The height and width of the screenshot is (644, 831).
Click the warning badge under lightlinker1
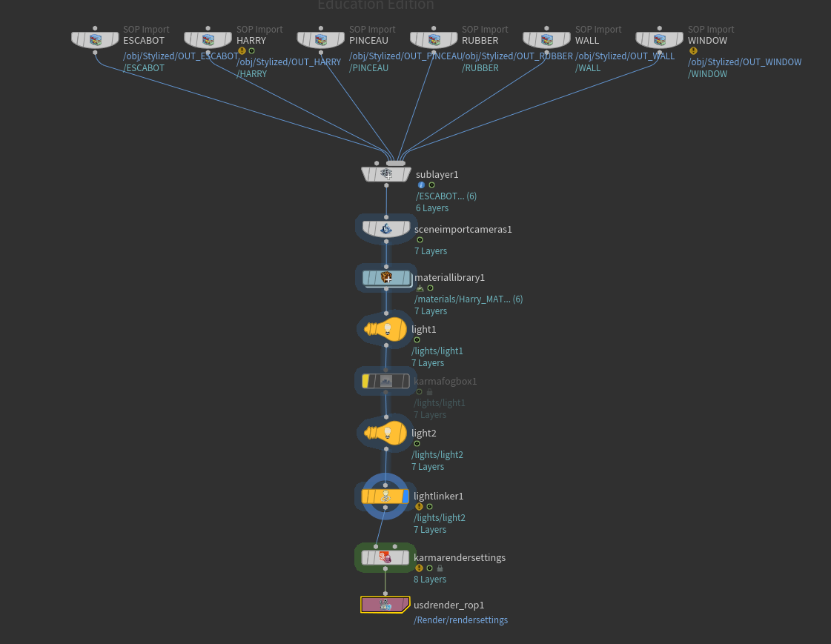[x=420, y=507]
